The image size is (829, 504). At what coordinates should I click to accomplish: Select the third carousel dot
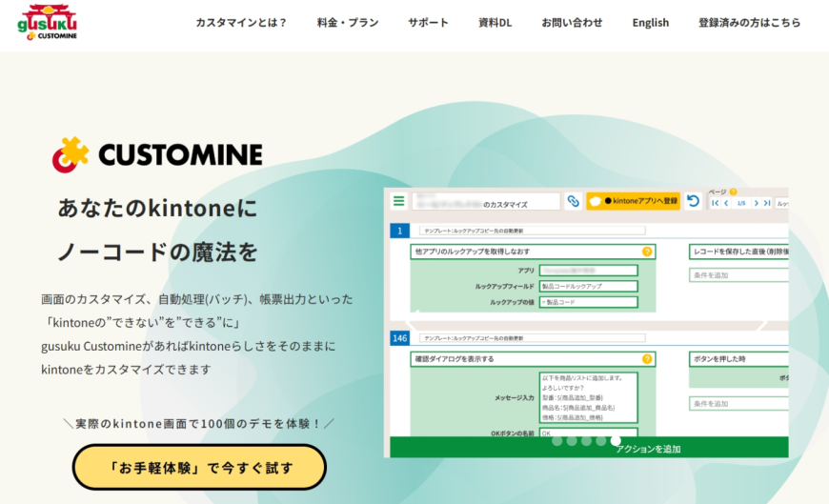586,441
